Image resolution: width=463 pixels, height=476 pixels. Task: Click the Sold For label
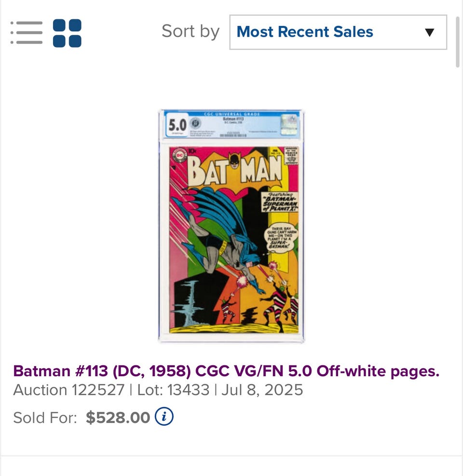pos(45,418)
